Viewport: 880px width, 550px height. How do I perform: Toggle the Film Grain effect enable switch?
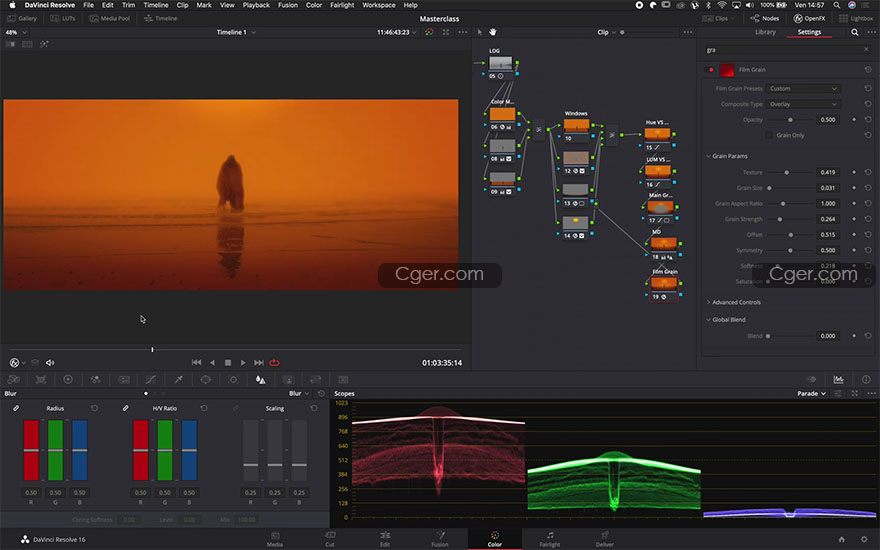[x=711, y=70]
